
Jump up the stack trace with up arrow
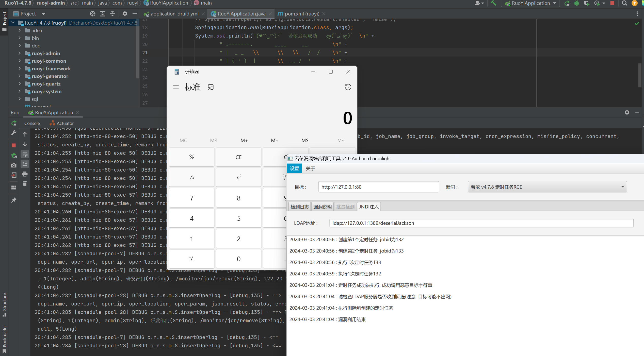25,134
